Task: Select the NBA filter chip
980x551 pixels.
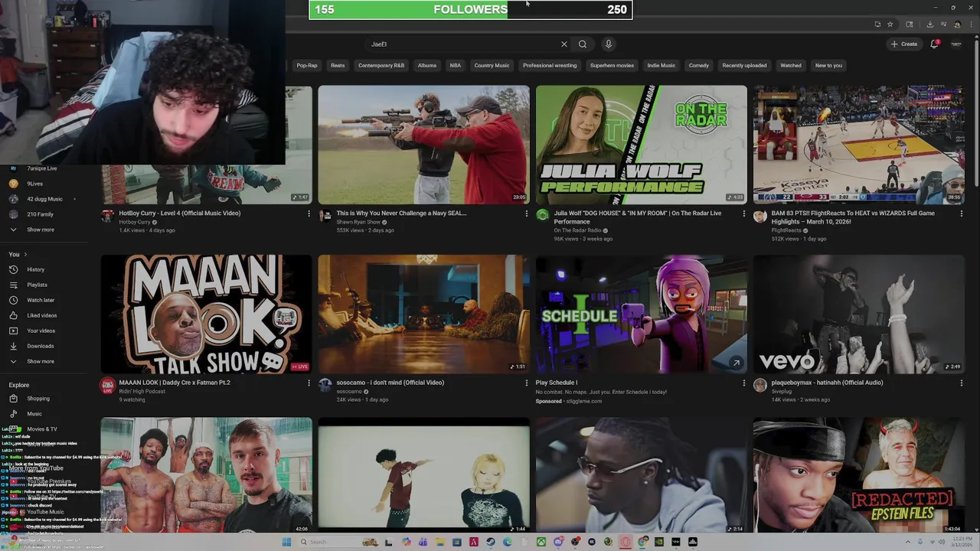Action: coord(456,66)
